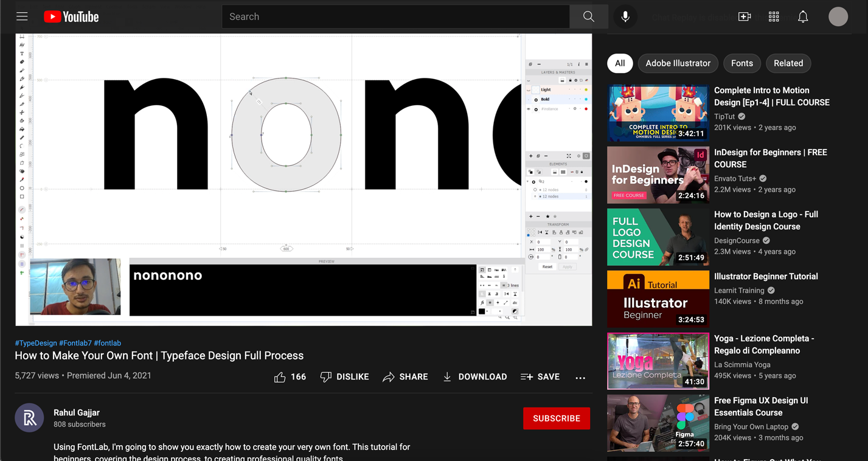Click the '808 subscribers' text
Viewport: 868px width, 461px height.
tap(80, 425)
